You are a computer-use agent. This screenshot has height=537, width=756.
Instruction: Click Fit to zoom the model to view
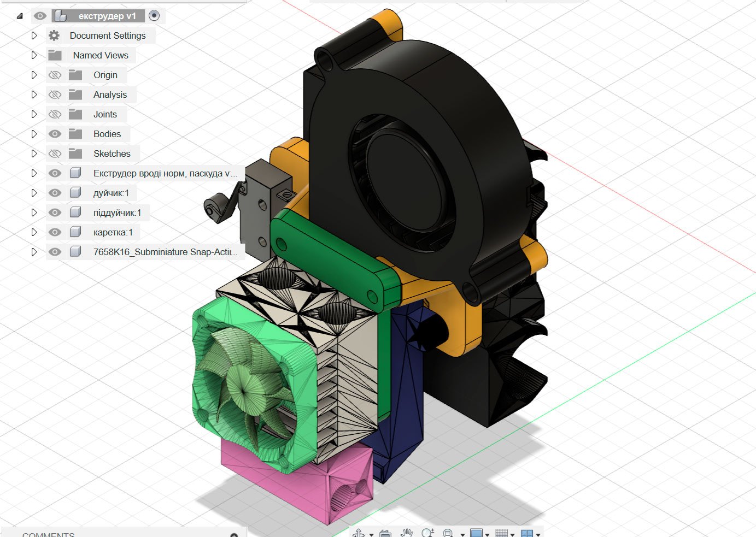[x=449, y=534]
